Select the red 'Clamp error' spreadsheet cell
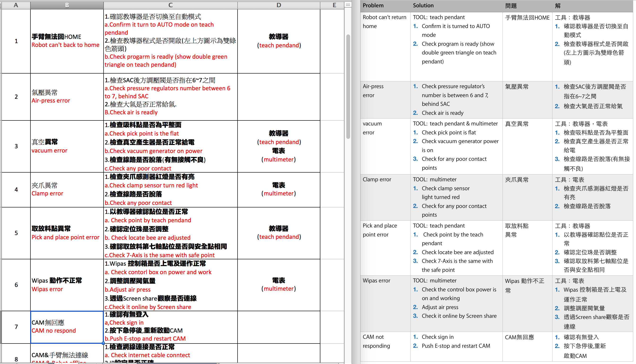The image size is (636, 364). tap(67, 190)
